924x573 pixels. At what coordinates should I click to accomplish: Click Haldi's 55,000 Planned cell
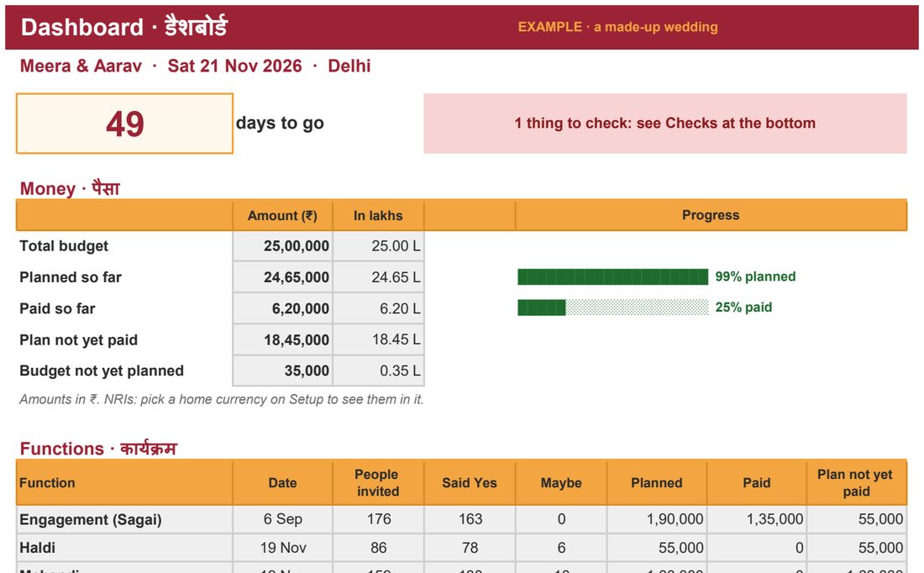[657, 548]
